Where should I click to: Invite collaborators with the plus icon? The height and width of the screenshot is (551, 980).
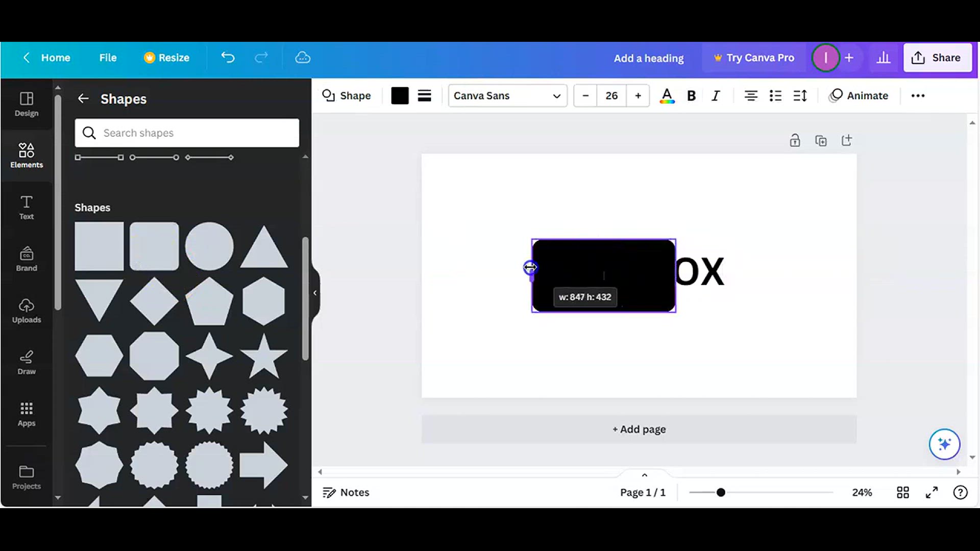(849, 58)
